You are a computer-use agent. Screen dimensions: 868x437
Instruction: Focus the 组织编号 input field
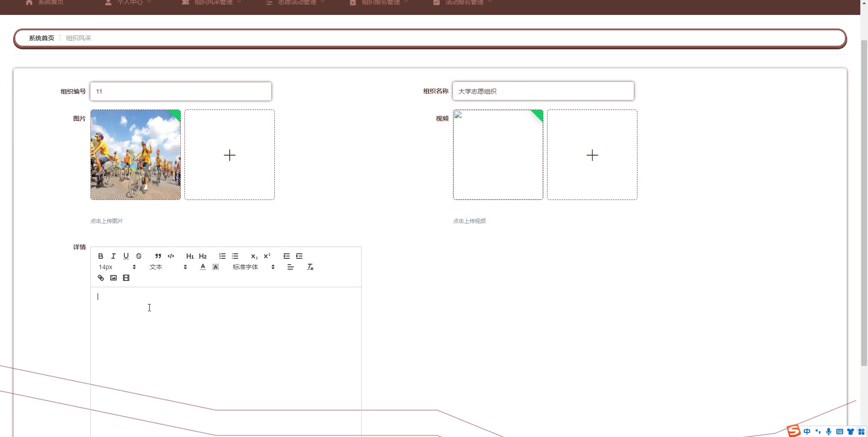(x=181, y=91)
